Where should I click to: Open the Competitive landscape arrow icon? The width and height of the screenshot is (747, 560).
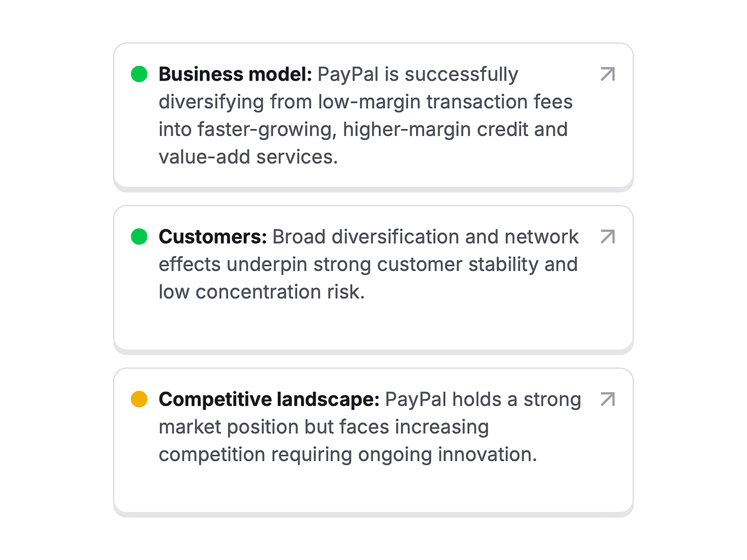(607, 399)
